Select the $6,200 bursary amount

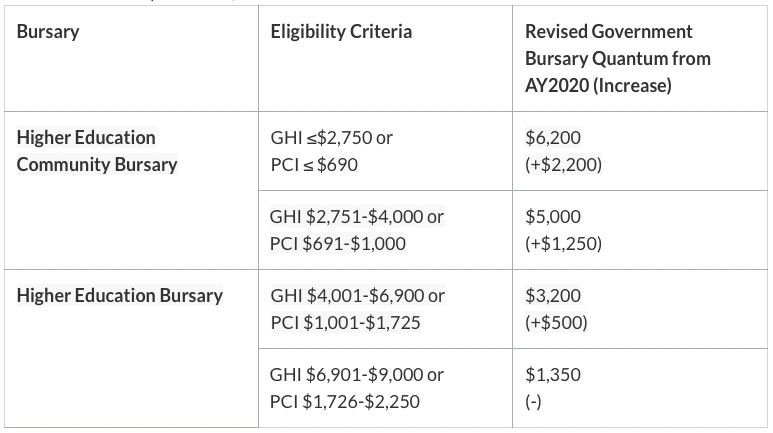552,137
